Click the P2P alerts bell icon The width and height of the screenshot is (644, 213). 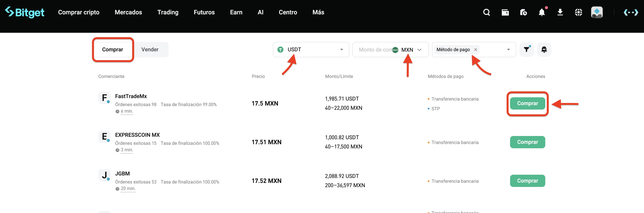[544, 49]
